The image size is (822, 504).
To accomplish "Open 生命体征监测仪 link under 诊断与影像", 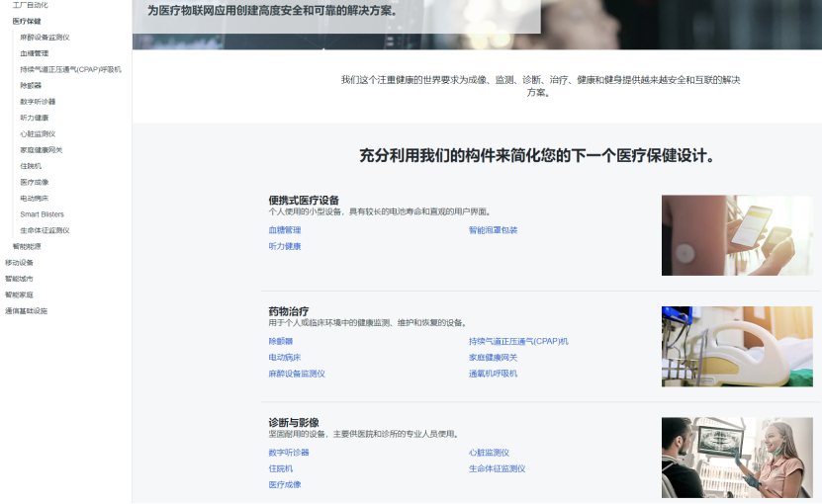I will 497,468.
